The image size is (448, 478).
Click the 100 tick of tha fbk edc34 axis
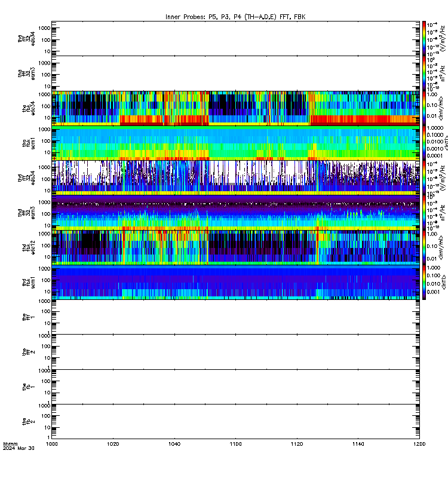coord(46,106)
